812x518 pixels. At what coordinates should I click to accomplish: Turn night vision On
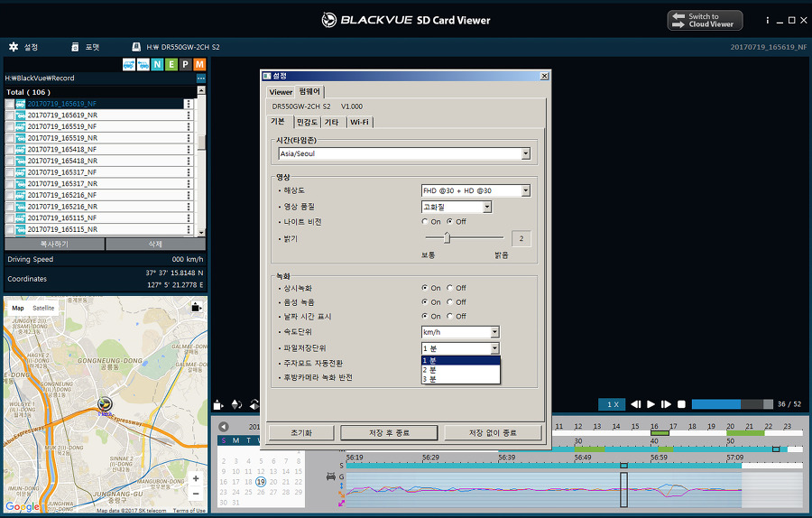(425, 222)
